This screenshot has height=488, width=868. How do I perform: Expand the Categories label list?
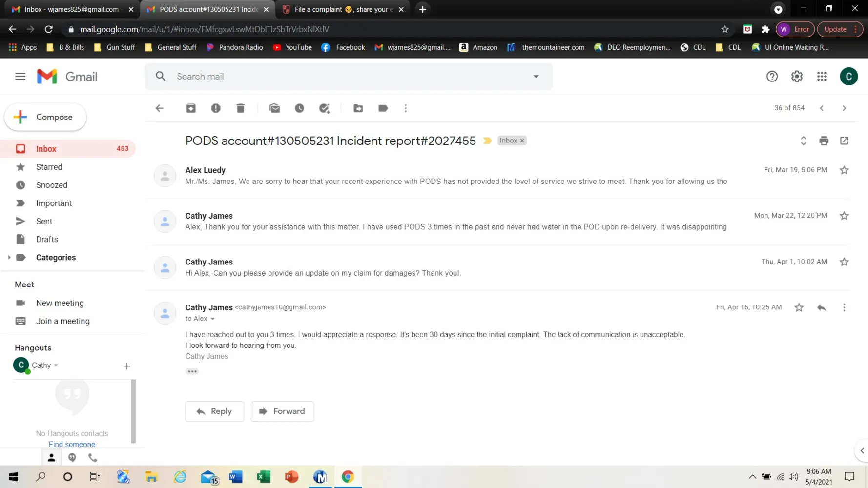9,258
